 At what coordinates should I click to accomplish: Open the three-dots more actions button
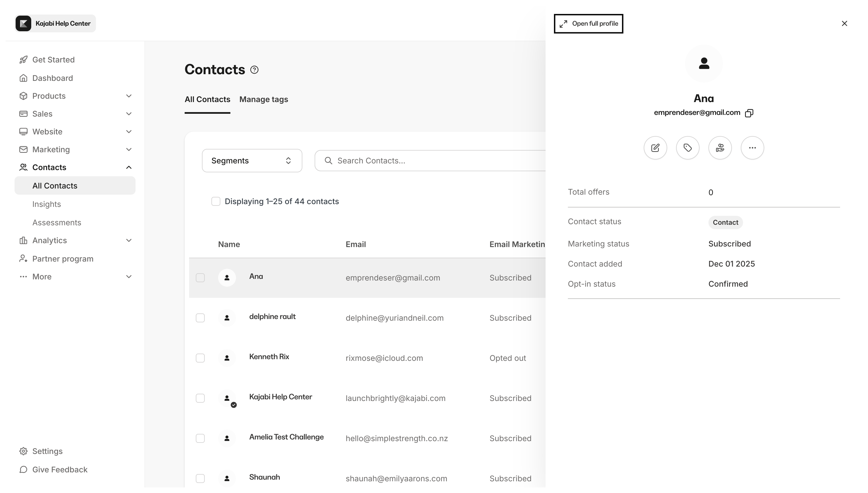(x=752, y=148)
